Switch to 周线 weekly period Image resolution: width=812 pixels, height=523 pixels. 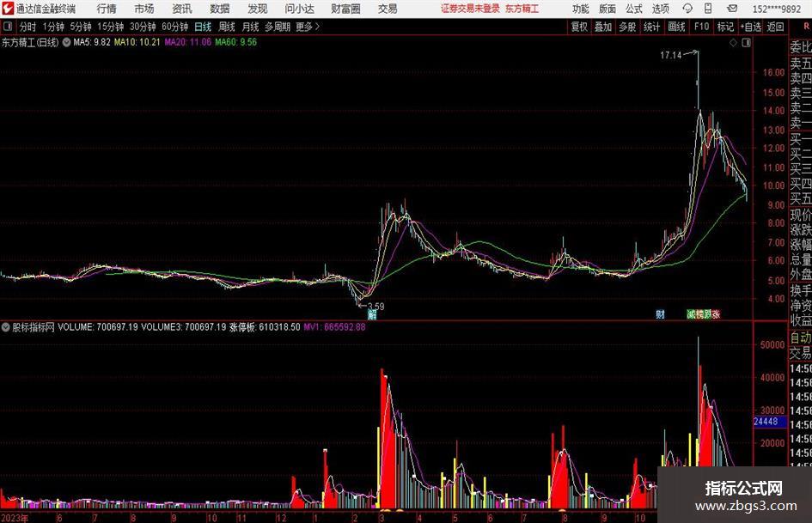(x=226, y=27)
